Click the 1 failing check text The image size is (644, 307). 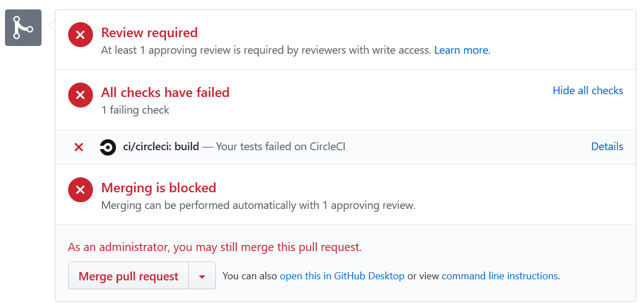tap(135, 110)
